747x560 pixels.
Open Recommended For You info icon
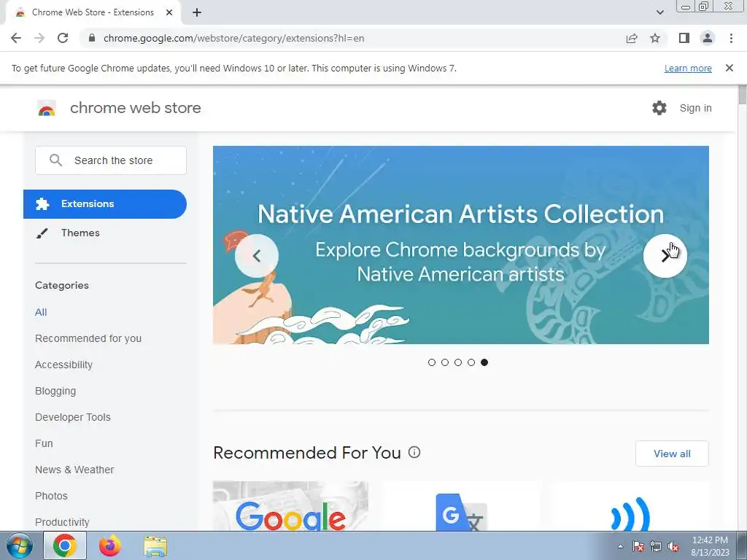pos(414,452)
